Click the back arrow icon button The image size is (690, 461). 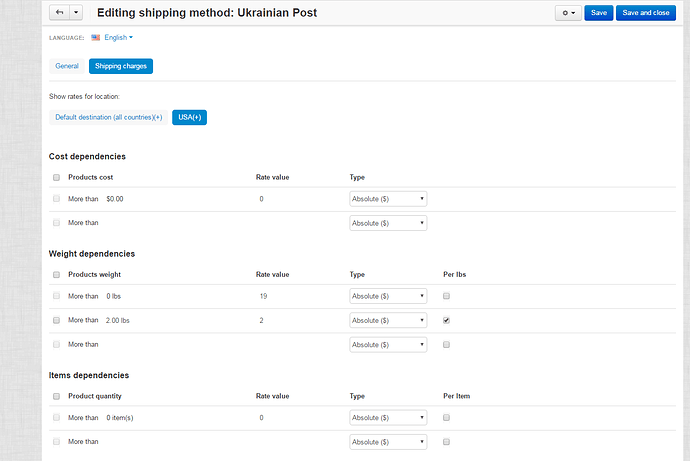[60, 12]
